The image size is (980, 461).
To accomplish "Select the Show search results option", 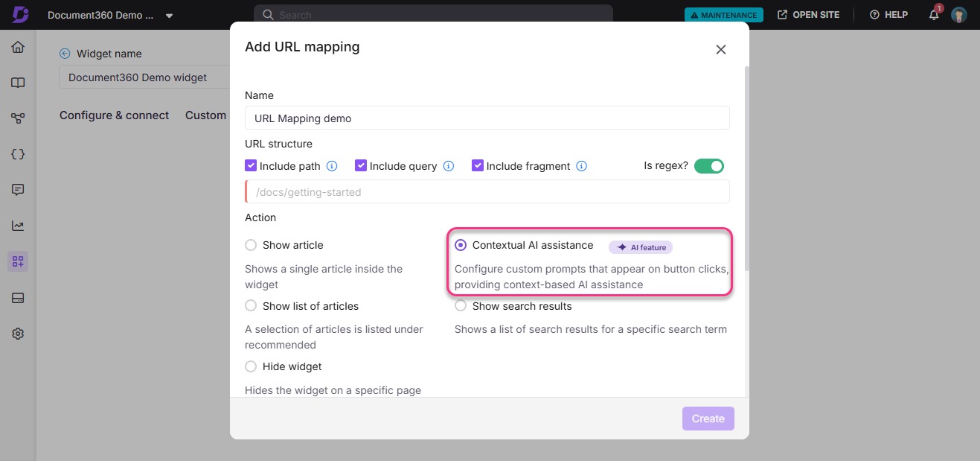I will tap(461, 306).
